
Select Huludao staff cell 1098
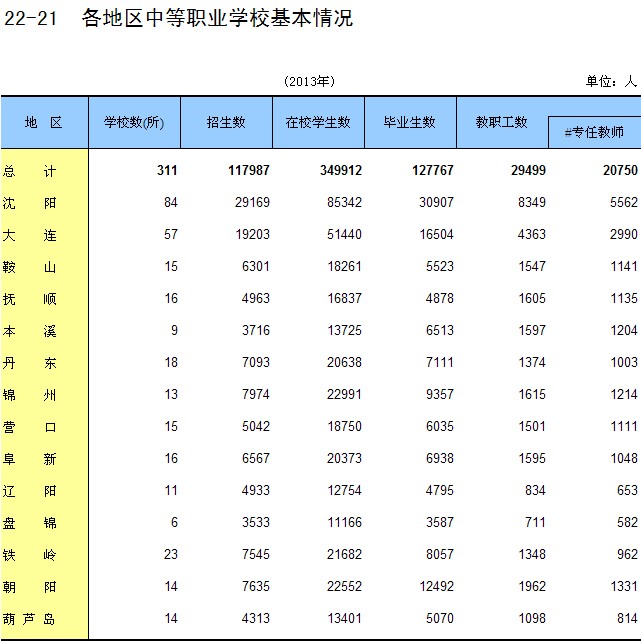click(532, 618)
